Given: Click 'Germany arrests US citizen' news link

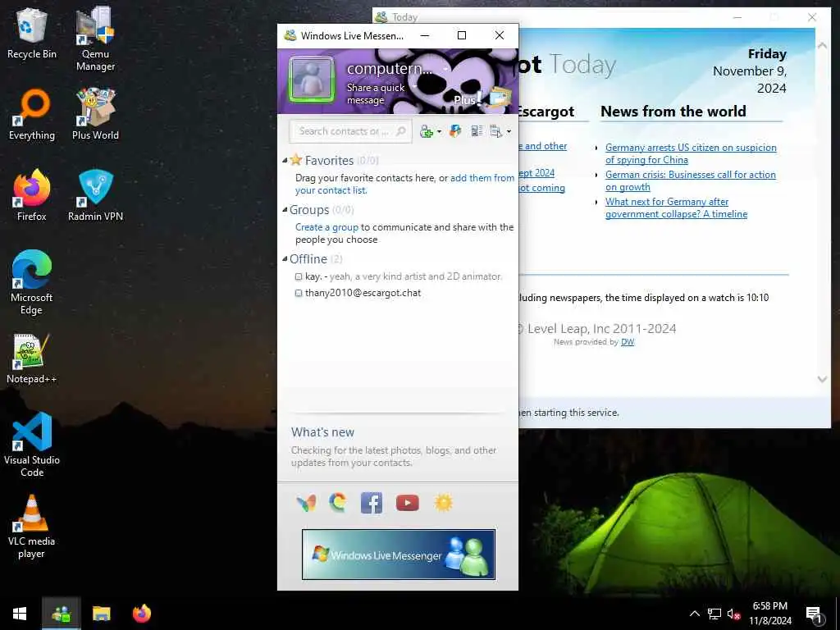Looking at the screenshot, I should click(x=691, y=153).
